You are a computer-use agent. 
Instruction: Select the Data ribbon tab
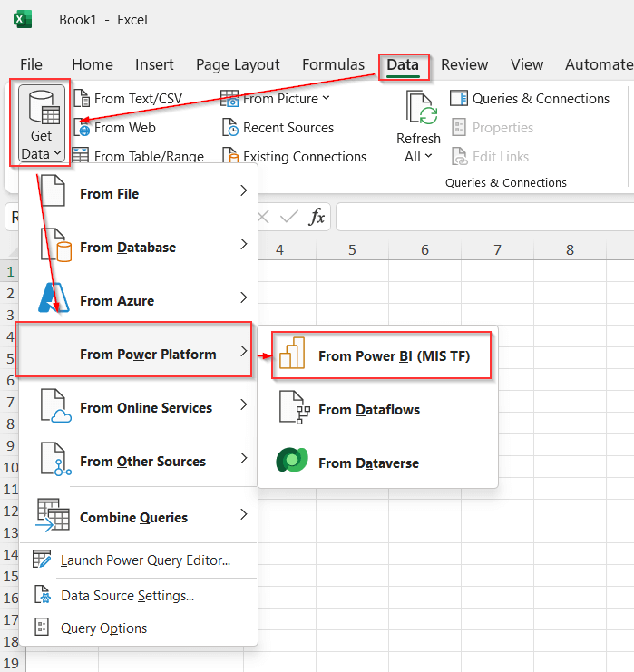pyautogui.click(x=403, y=64)
